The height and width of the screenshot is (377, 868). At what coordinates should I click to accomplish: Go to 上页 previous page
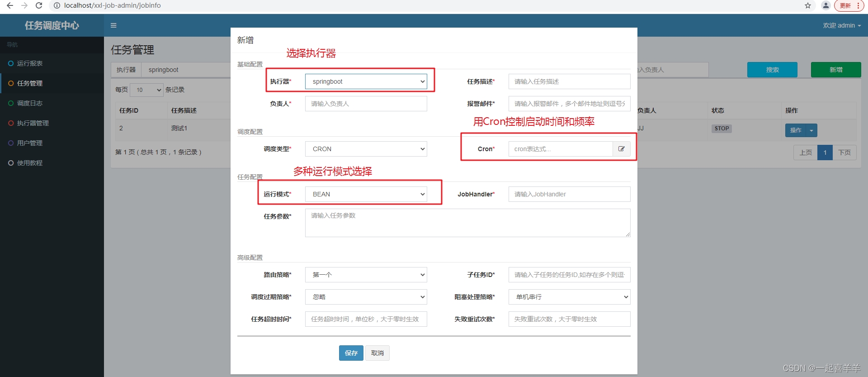pos(806,153)
